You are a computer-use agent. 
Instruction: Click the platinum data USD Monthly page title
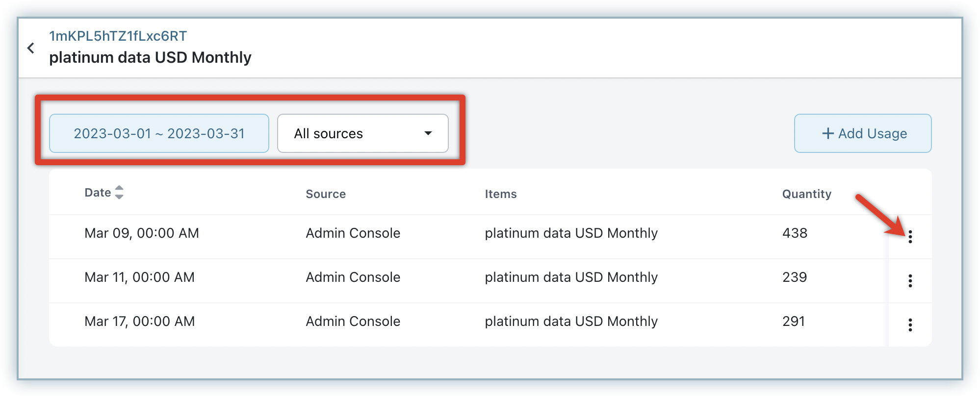pos(150,57)
